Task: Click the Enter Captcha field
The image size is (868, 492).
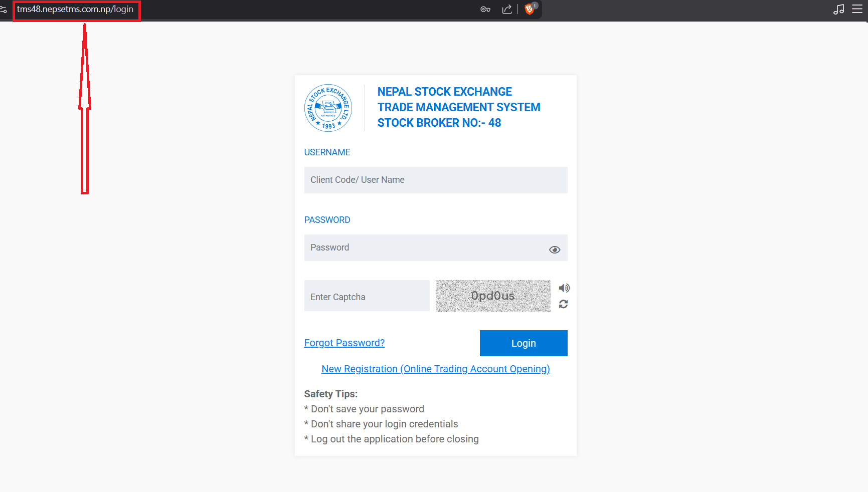Action: [x=367, y=296]
